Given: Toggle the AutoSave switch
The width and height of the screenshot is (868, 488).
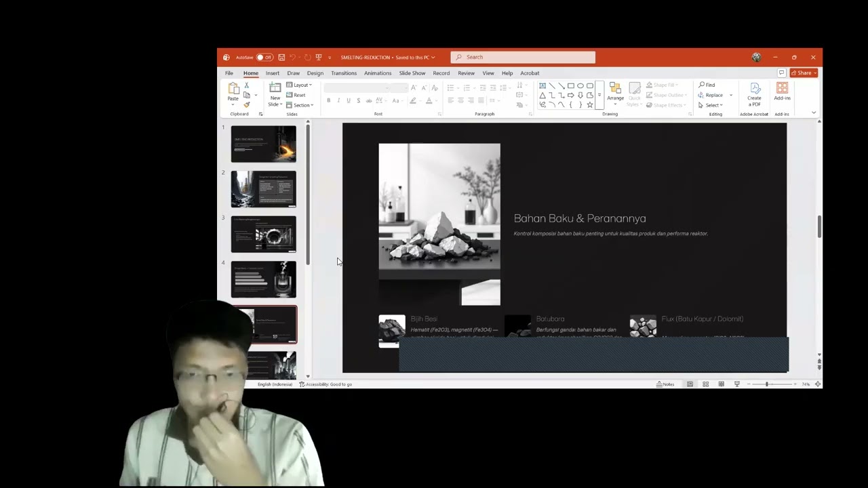Looking at the screenshot, I should (x=264, y=58).
